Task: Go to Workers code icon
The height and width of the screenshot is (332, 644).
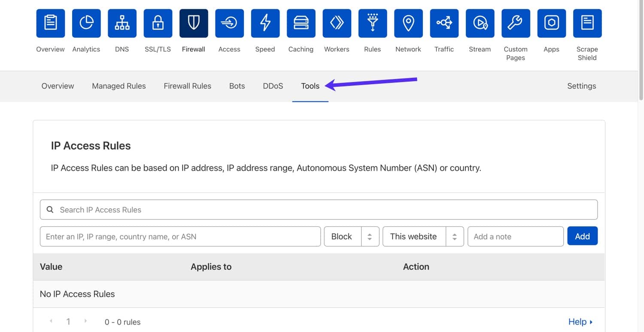Action: (337, 23)
